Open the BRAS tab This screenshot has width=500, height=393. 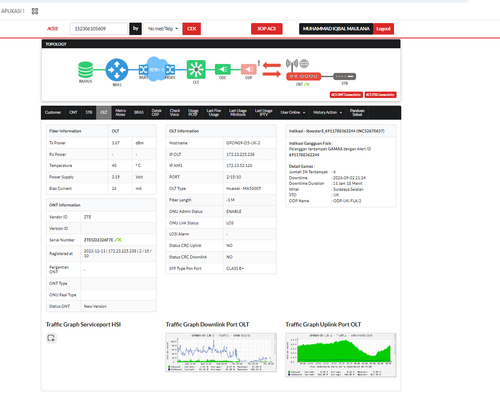pos(139,113)
